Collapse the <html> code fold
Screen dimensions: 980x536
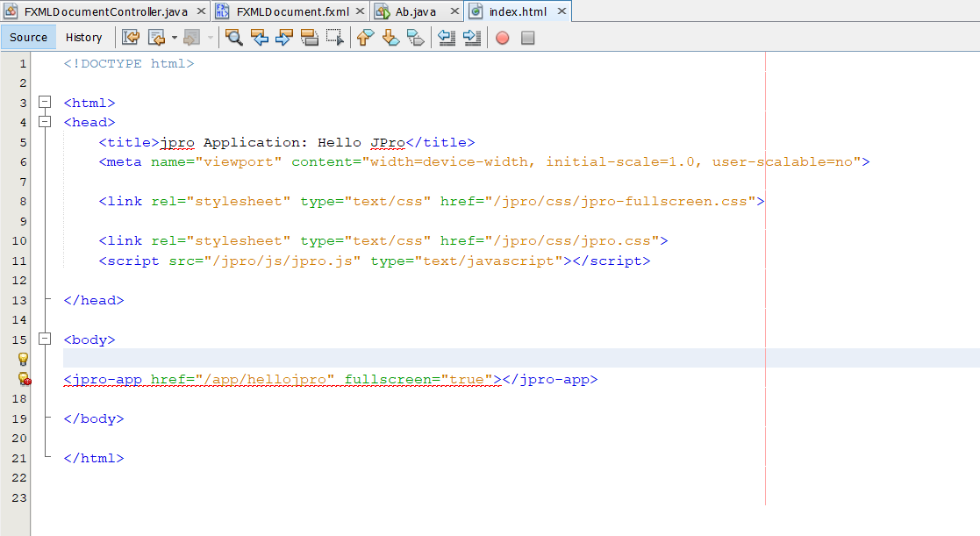pyautogui.click(x=45, y=102)
